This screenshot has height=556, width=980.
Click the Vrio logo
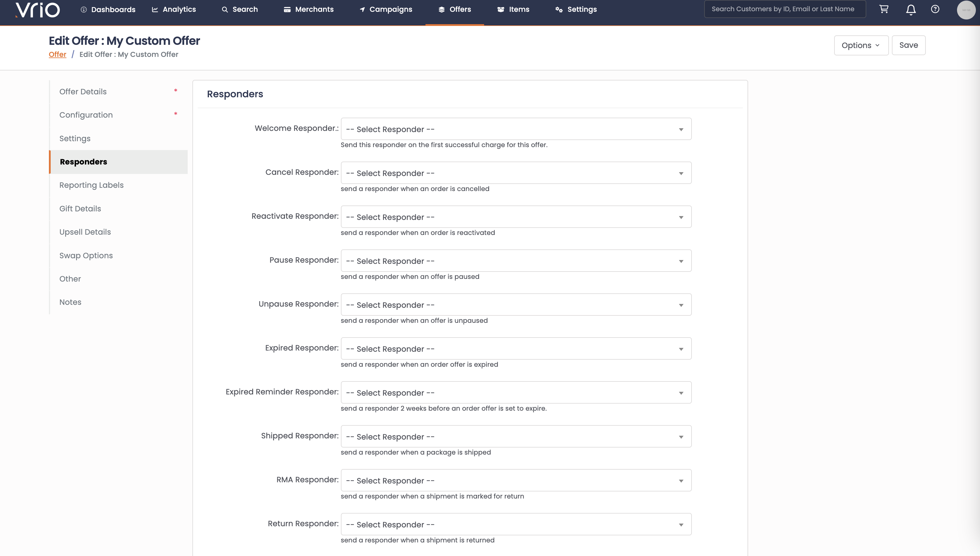[37, 9]
